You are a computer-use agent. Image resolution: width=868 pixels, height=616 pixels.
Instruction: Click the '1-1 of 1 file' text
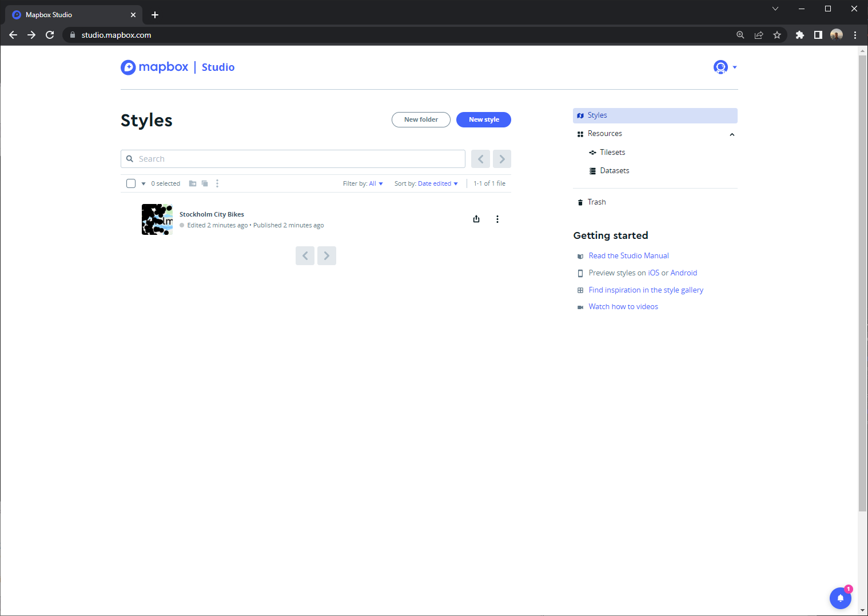click(489, 183)
